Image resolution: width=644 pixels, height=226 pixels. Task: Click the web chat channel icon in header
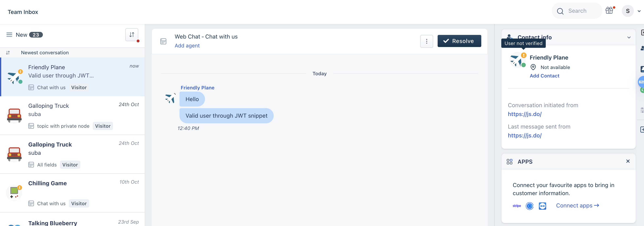pyautogui.click(x=163, y=41)
